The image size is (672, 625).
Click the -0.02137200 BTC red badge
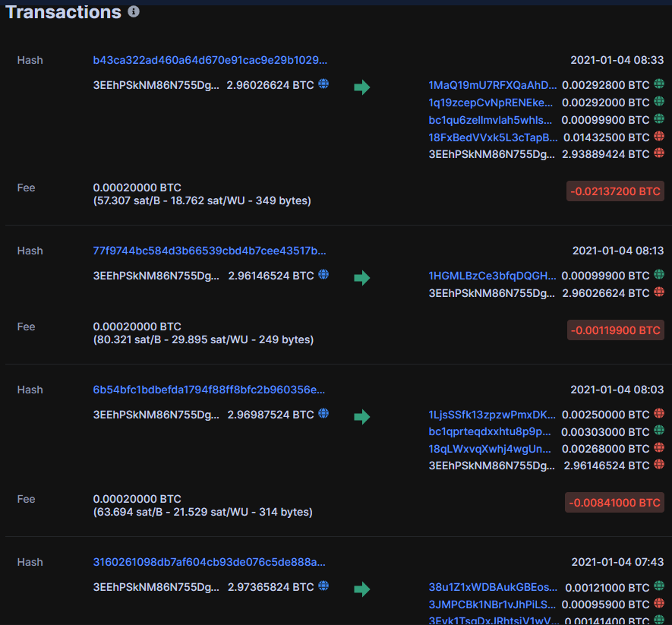point(615,191)
